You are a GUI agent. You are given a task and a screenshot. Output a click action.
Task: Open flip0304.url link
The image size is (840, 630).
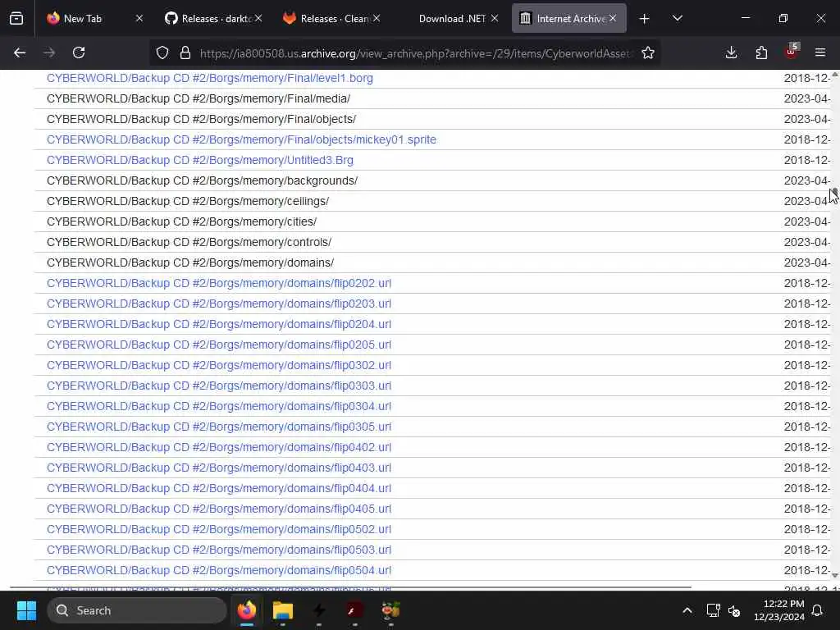pos(218,407)
